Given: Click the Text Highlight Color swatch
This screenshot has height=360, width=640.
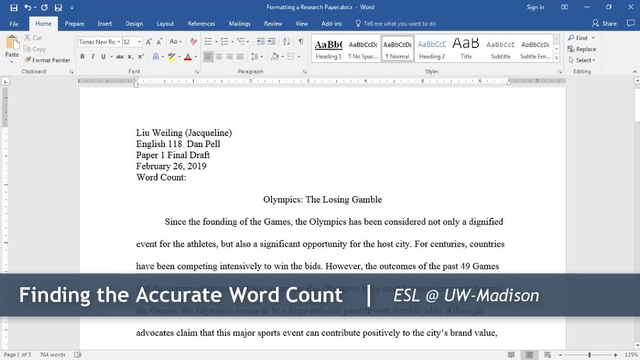Looking at the screenshot, I should [171, 57].
